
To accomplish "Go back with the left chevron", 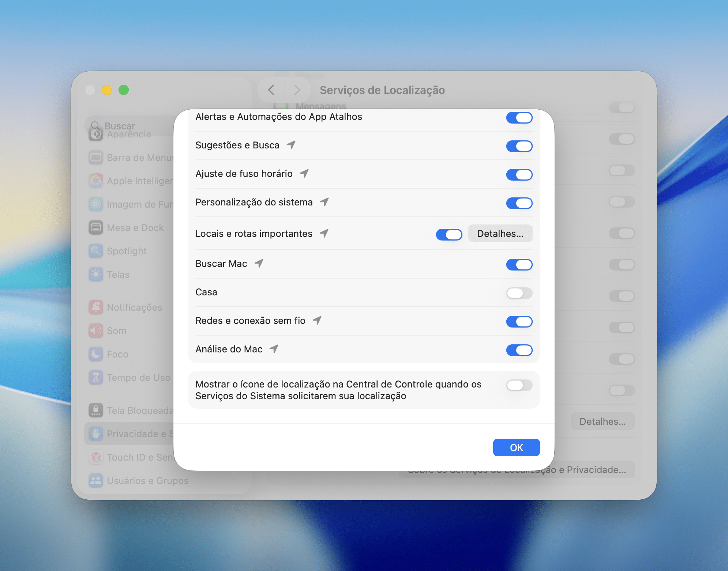I will [x=271, y=90].
